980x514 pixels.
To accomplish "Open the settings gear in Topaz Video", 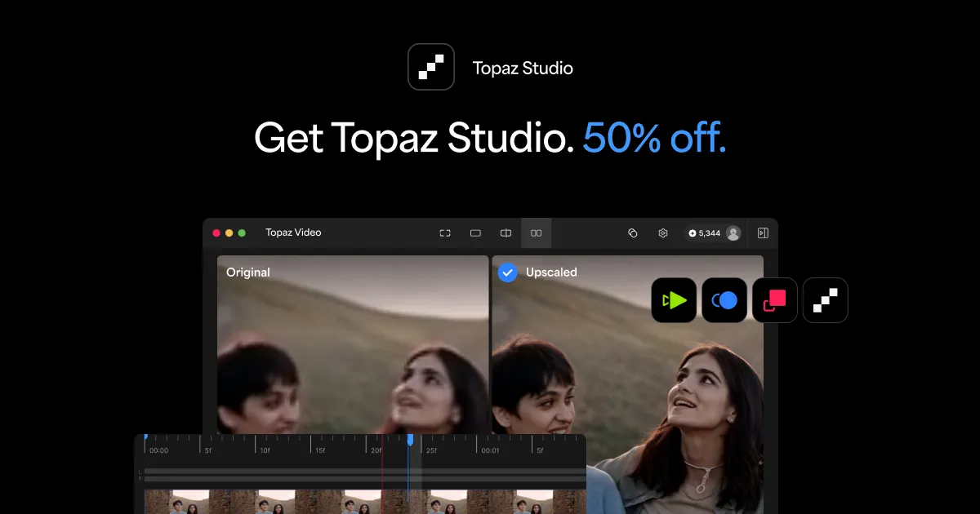I will [x=663, y=233].
